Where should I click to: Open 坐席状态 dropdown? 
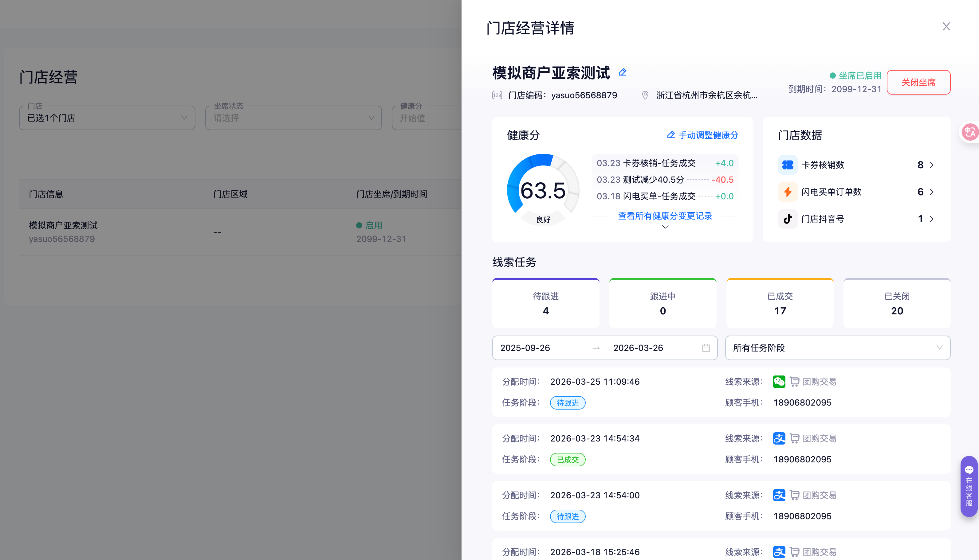[293, 118]
